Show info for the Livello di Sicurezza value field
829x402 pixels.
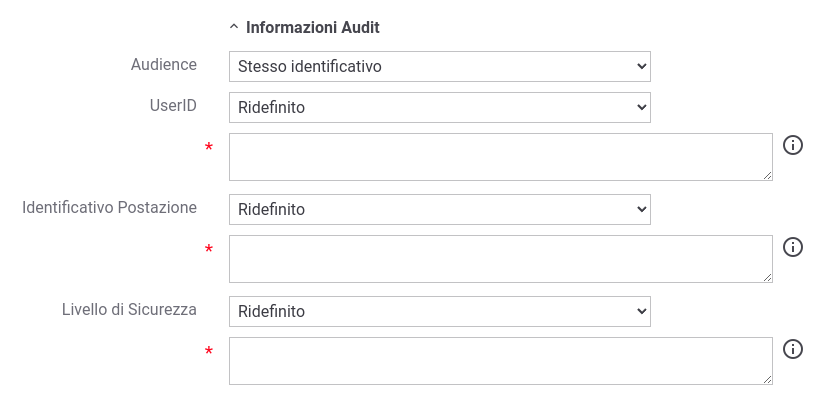click(x=793, y=349)
